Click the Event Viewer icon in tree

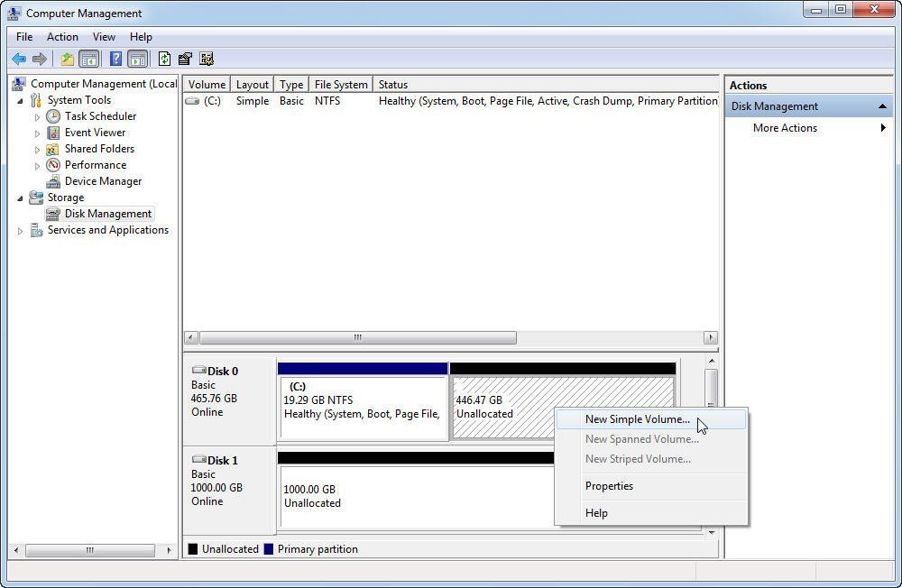[53, 133]
